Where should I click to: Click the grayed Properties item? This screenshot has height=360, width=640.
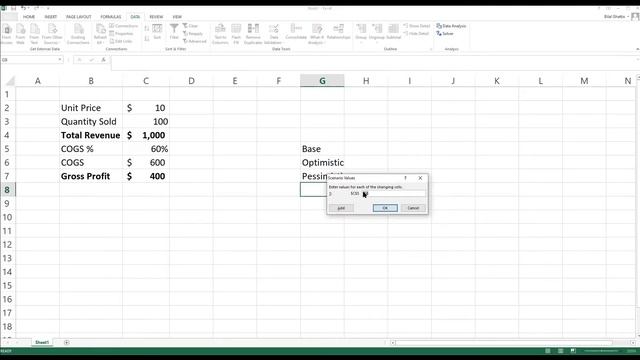(122, 33)
